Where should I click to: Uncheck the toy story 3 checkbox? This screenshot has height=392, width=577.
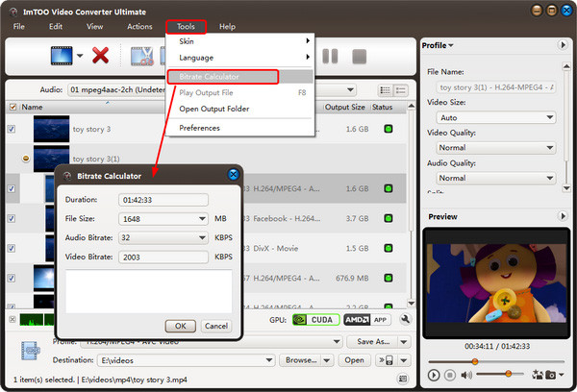pos(12,129)
